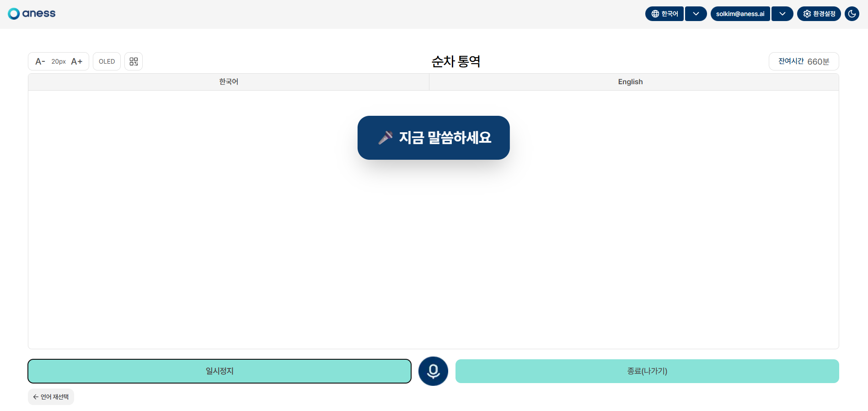
Task: Click 종료(나가기) to exit
Action: [647, 371]
